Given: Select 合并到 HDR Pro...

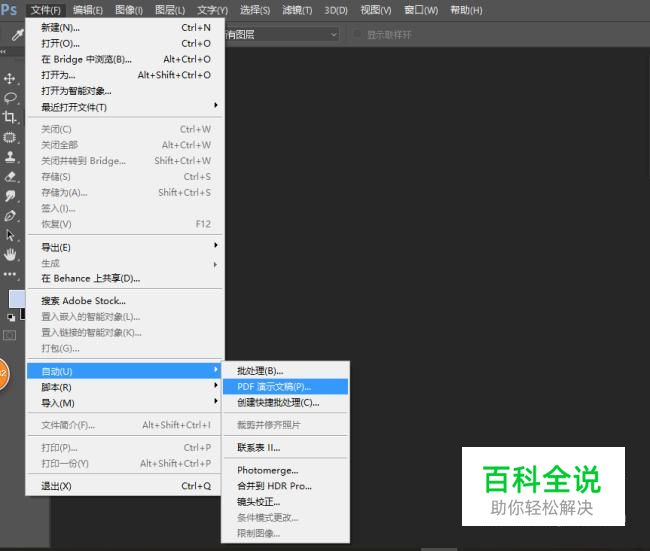Looking at the screenshot, I should click(x=285, y=486).
